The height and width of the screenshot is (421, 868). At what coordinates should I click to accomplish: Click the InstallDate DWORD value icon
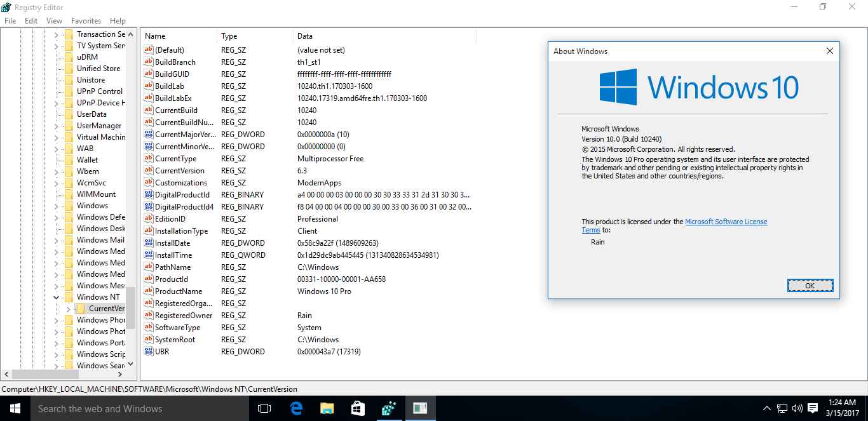click(149, 243)
